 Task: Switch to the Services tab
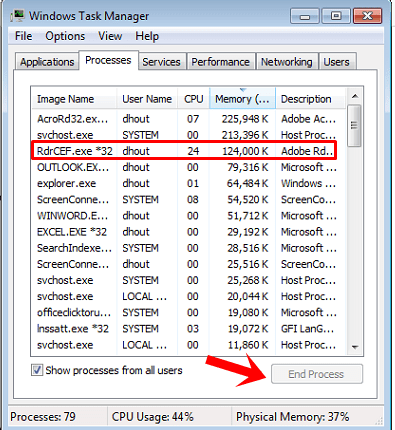coord(161,62)
